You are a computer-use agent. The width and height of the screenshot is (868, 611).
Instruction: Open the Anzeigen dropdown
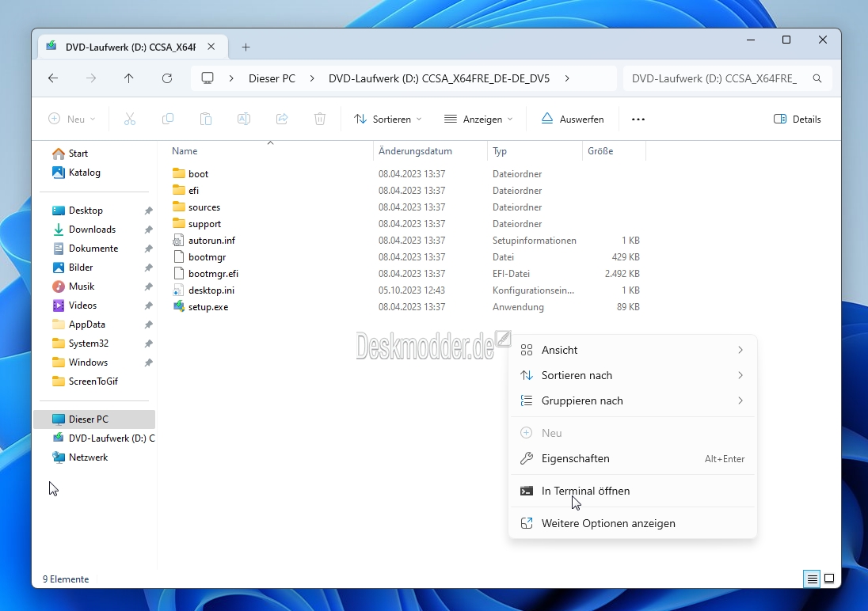tap(478, 119)
